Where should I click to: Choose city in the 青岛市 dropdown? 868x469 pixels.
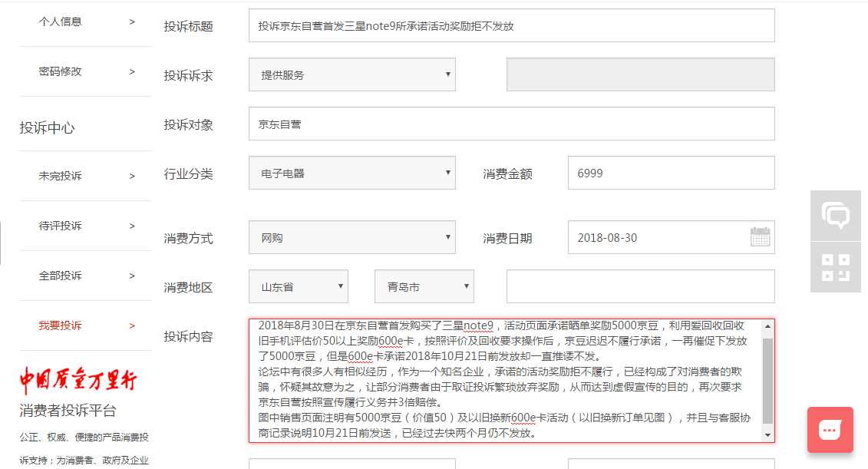424,286
